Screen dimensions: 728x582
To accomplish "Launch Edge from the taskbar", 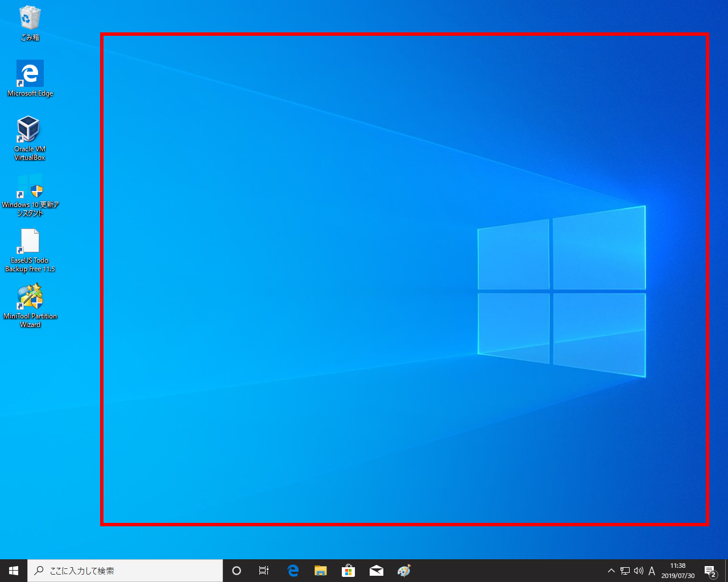I will (x=293, y=571).
